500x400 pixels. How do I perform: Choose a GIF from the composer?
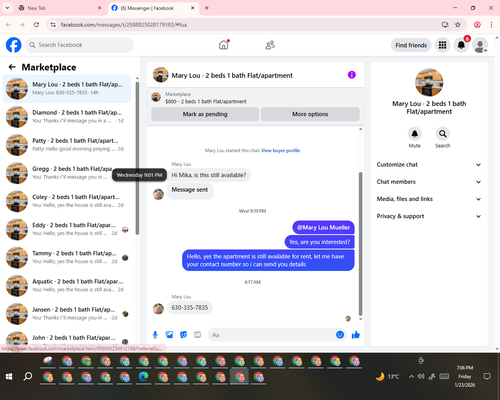(197, 335)
